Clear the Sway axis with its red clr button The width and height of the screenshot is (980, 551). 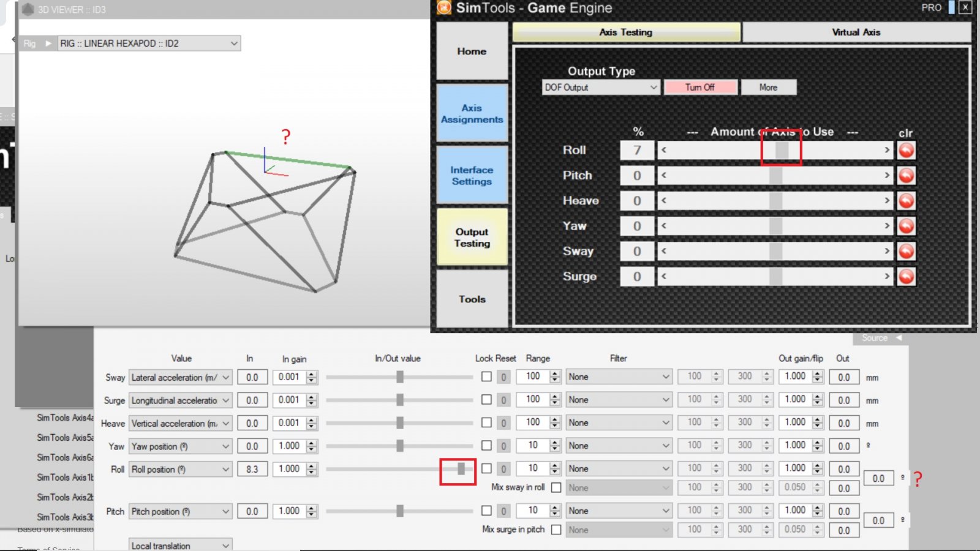click(x=906, y=251)
